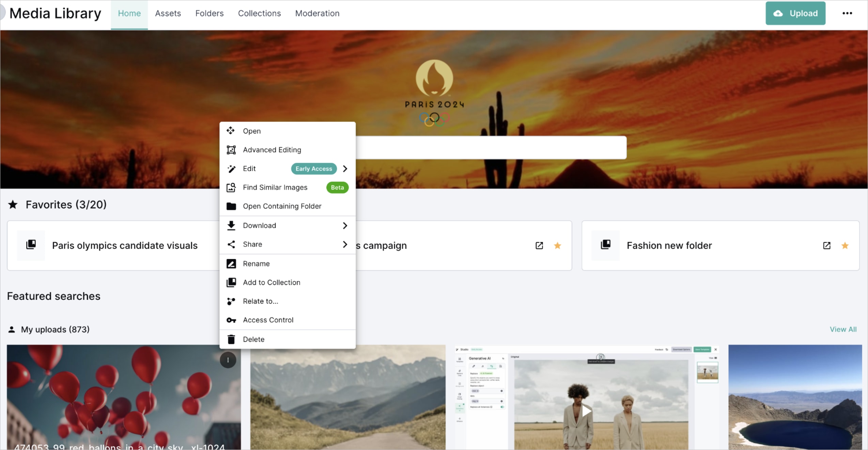
Task: Click the Beta badge on Find Similar Images
Action: click(x=337, y=188)
